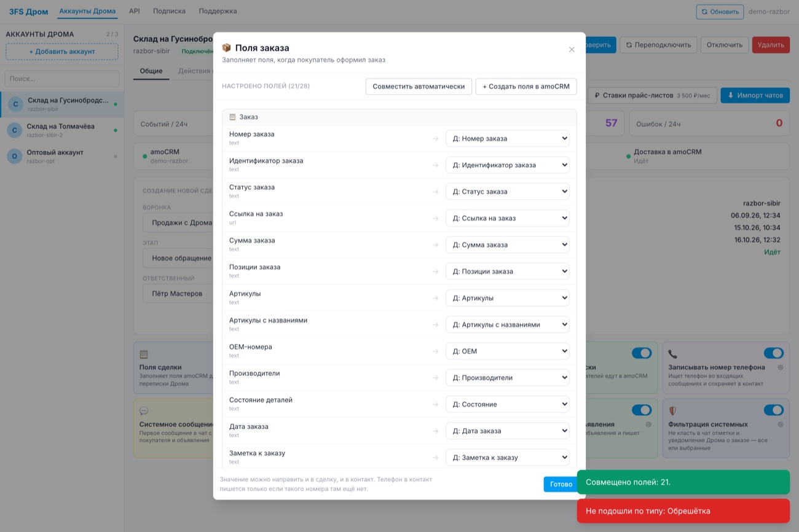Click the shield icon on Фильтрация системных card
799x532 pixels.
pyautogui.click(x=672, y=411)
